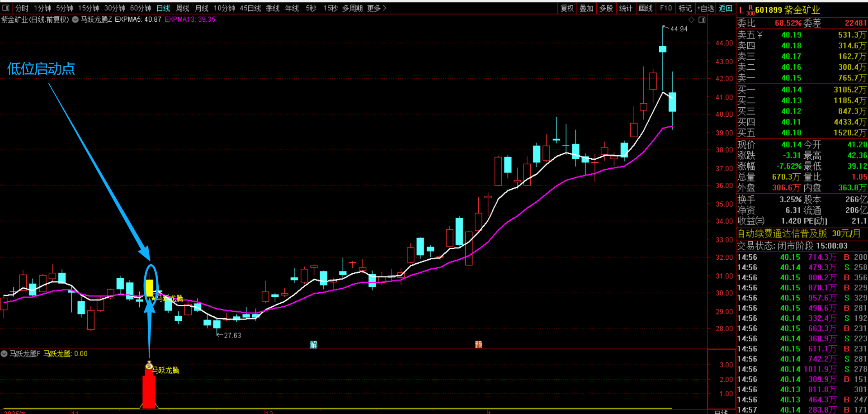Select the 10分钟 period tab

pyautogui.click(x=224, y=8)
